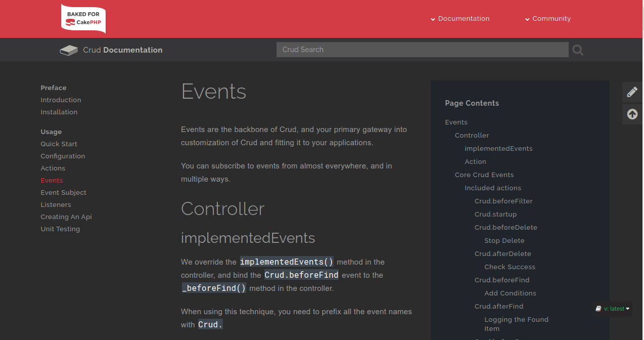
Task: Click the pencil edit icon
Action: (632, 92)
